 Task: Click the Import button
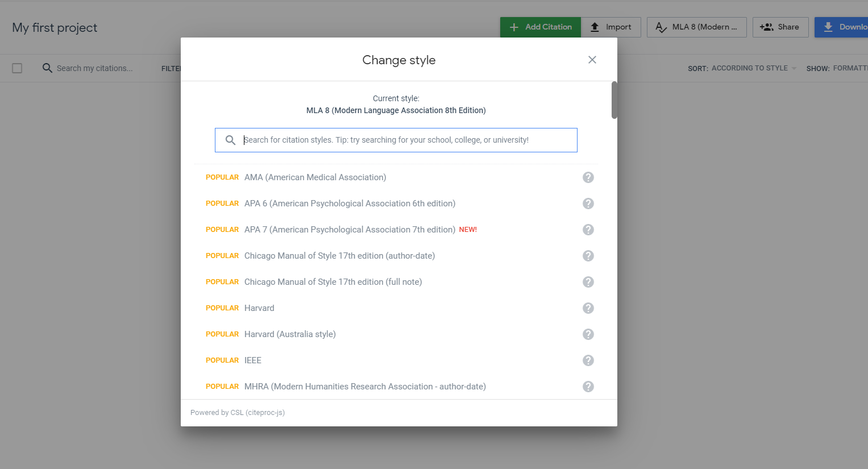[611, 27]
